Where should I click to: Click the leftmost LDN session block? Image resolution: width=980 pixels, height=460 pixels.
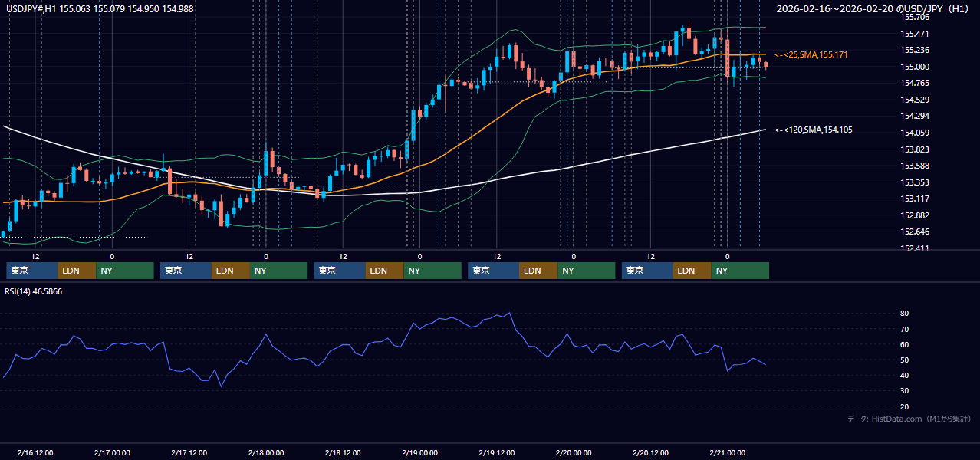(x=77, y=271)
